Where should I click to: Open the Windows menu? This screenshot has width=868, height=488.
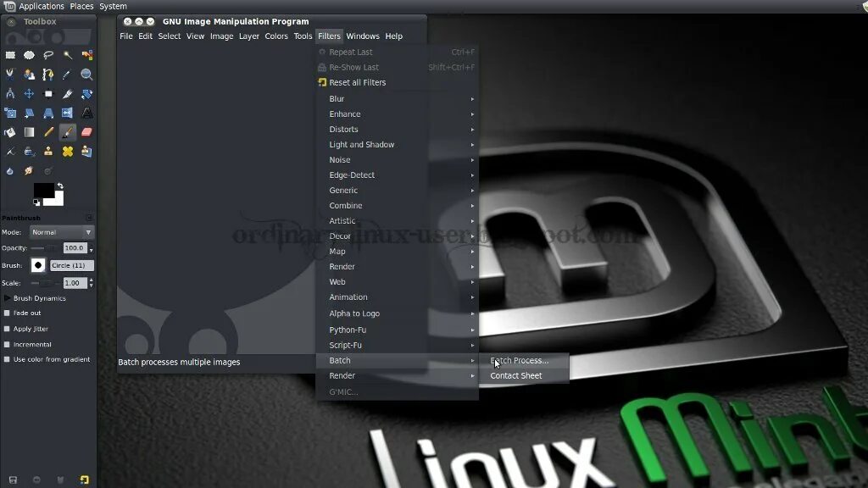tap(363, 36)
